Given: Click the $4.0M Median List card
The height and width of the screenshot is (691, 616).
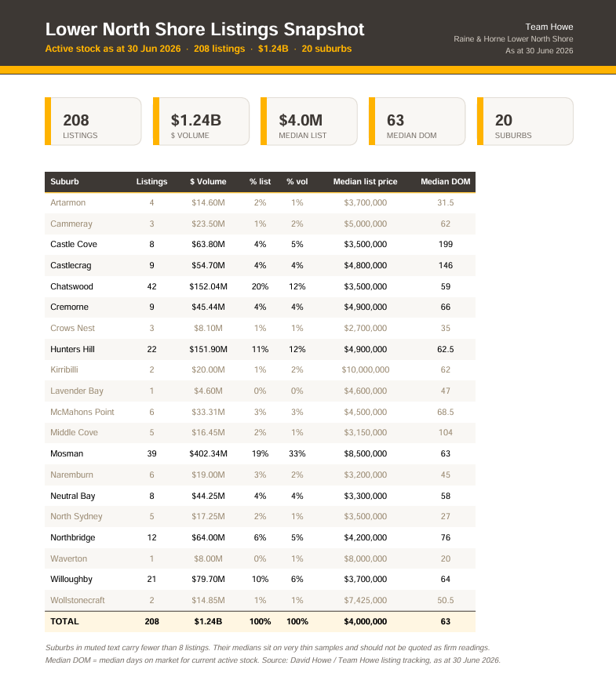Looking at the screenshot, I should (309, 122).
